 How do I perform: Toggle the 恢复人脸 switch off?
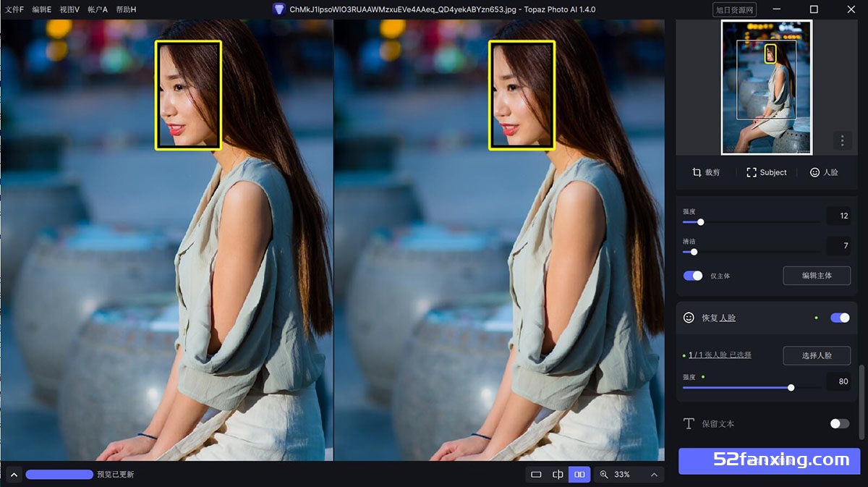[x=840, y=318]
